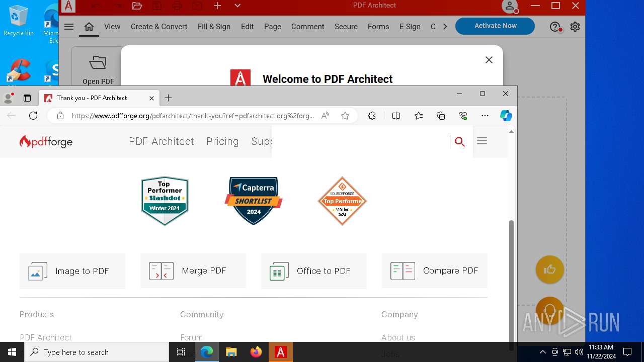This screenshot has width=644, height=362.
Task: Switch to the Comment tab
Action: (x=307, y=27)
